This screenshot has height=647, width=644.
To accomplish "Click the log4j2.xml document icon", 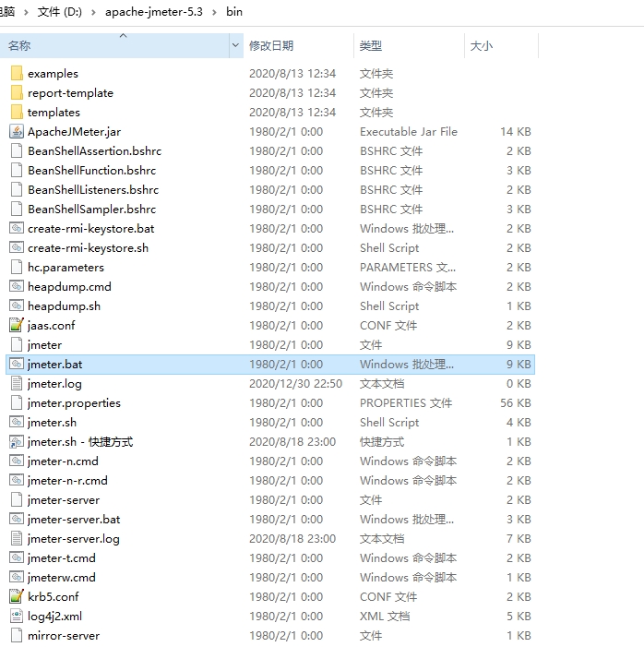I will pos(17,616).
